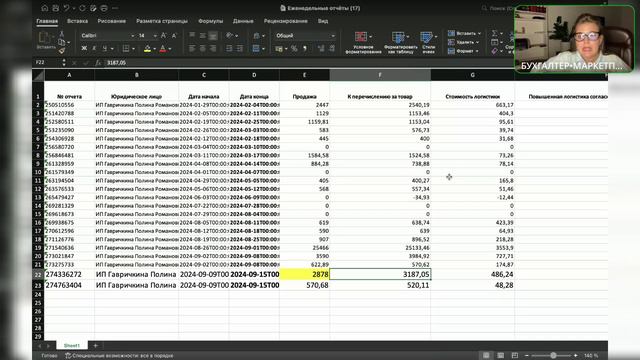Open Условное форматирование menu
Screen dimensions: 640x360
[x=363, y=42]
